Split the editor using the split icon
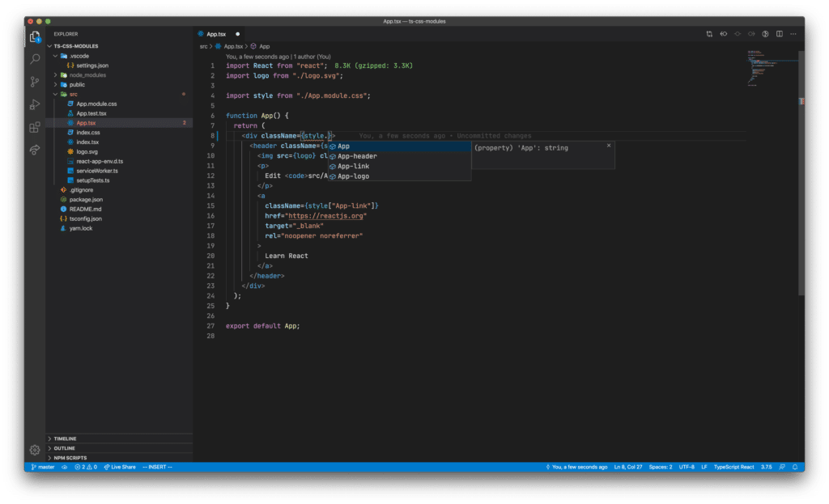 (778, 34)
